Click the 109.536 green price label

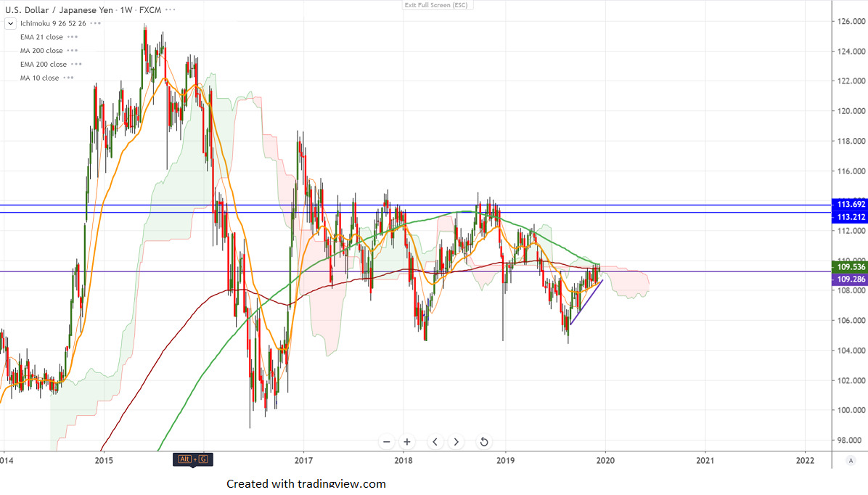(850, 267)
